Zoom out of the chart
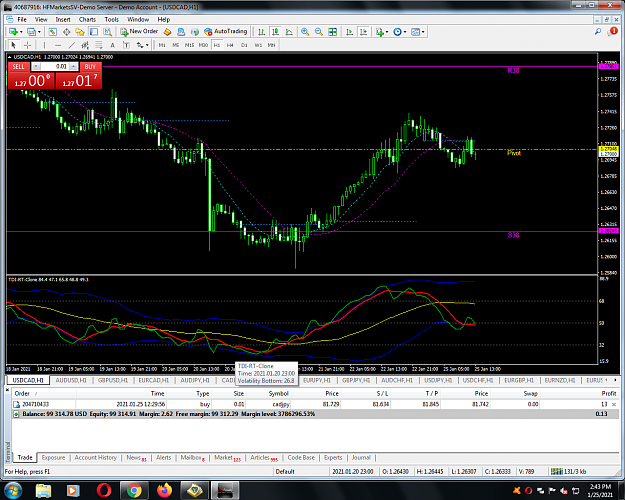625x500 pixels. coord(318,31)
